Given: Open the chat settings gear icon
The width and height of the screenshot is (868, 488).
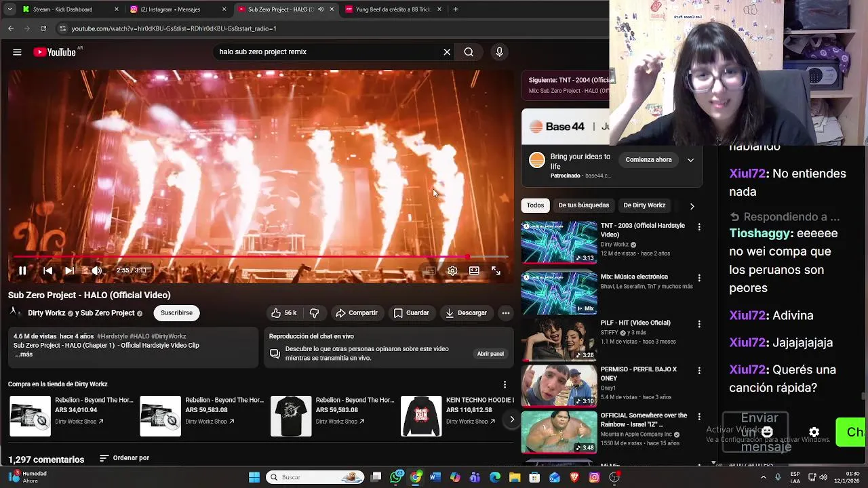Looking at the screenshot, I should tap(814, 432).
